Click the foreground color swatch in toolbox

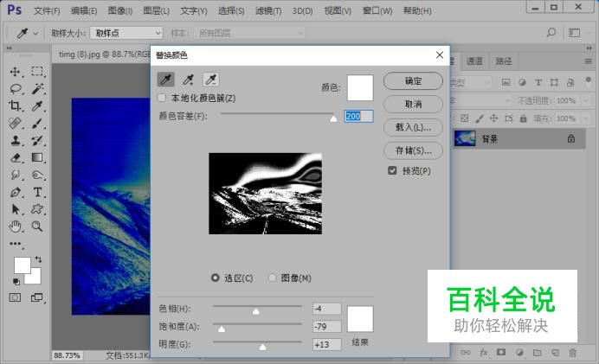point(23,265)
